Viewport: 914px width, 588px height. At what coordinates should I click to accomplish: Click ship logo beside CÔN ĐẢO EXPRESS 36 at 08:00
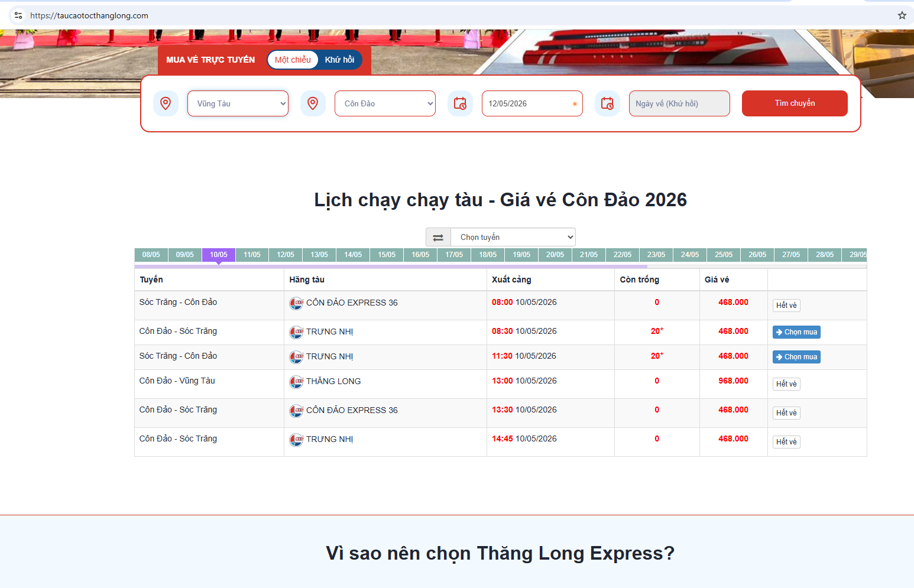[x=296, y=303]
